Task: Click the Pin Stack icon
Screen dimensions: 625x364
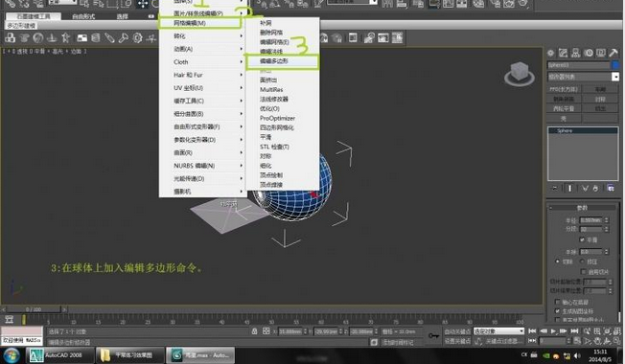Action: click(554, 189)
